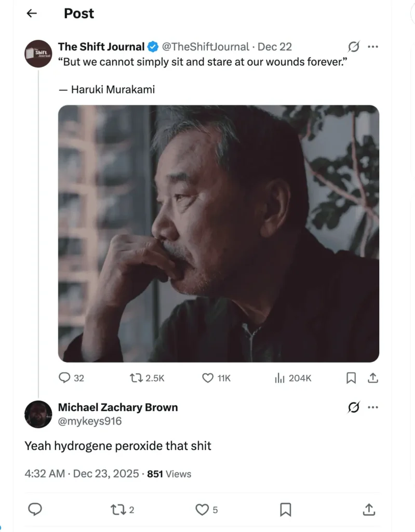Open the Murakami portrait image full screen
Screen dimensions: 415x532
tap(219, 233)
